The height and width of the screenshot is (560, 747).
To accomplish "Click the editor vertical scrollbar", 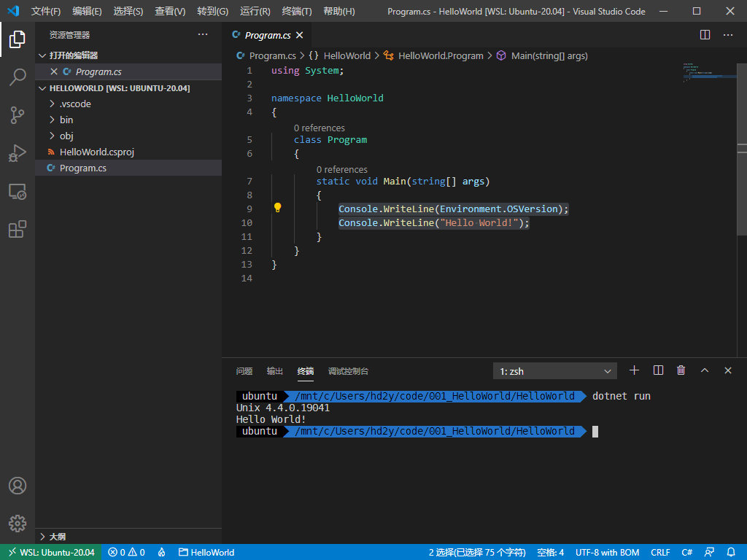I will point(742,149).
